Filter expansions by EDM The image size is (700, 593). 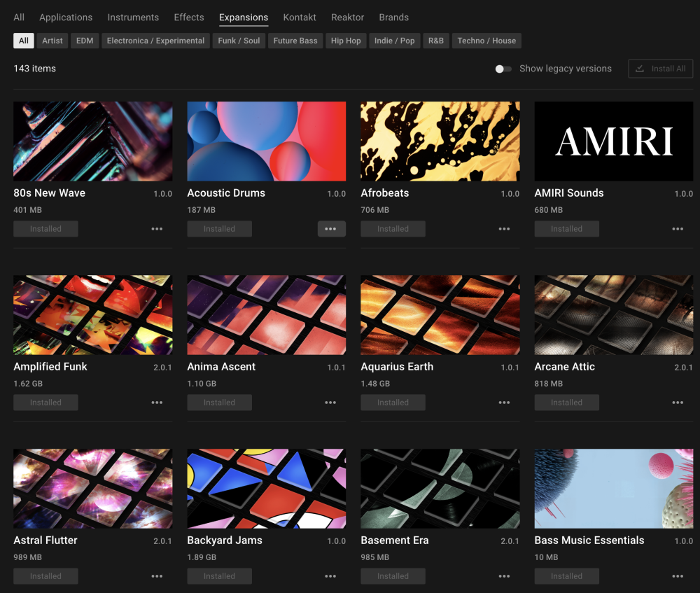click(x=85, y=41)
